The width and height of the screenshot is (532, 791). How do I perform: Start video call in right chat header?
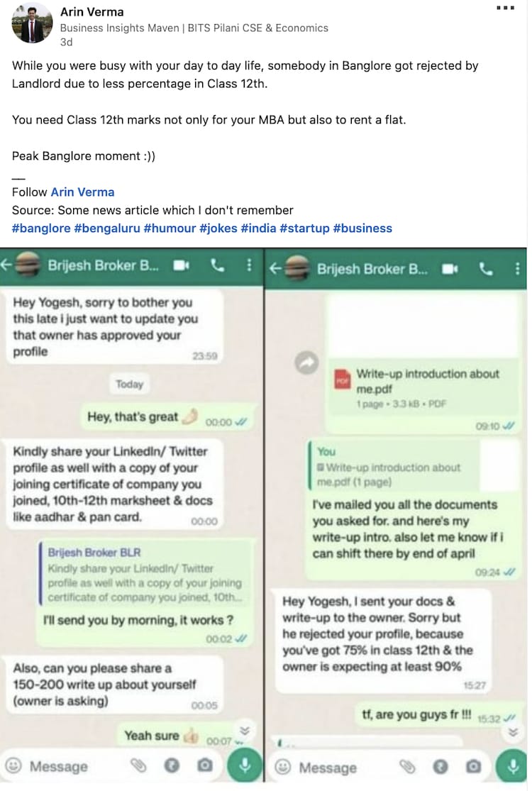coord(450,270)
